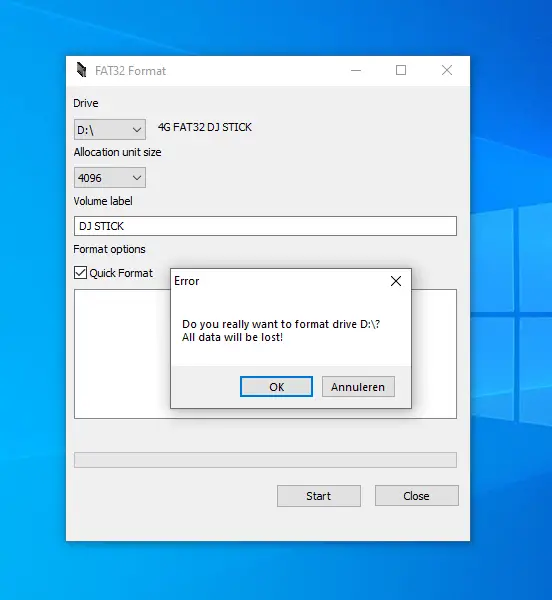Open the Drive D:\ dropdown
552x600 pixels.
(x=109, y=130)
